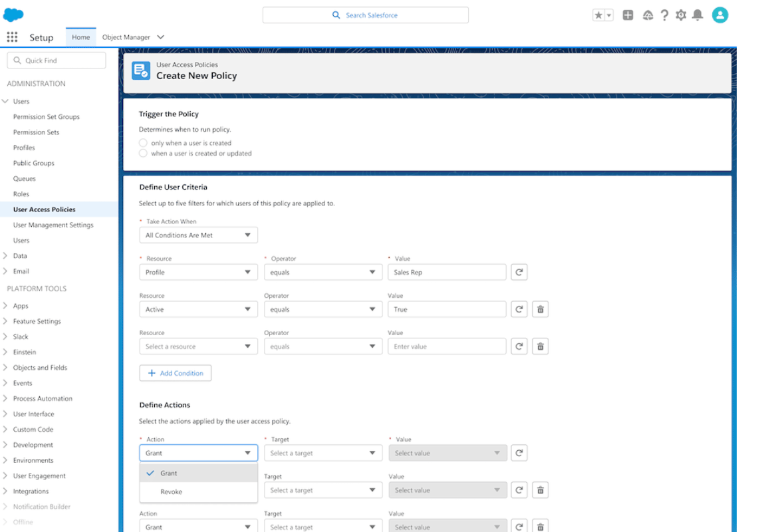Select 'when a user is created or updated'
The width and height of the screenshot is (758, 532).
(x=143, y=154)
